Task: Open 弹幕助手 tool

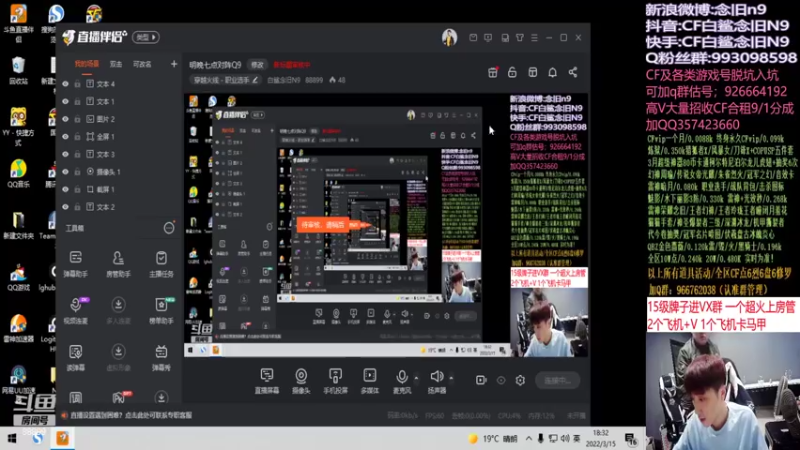Action: tap(76, 263)
